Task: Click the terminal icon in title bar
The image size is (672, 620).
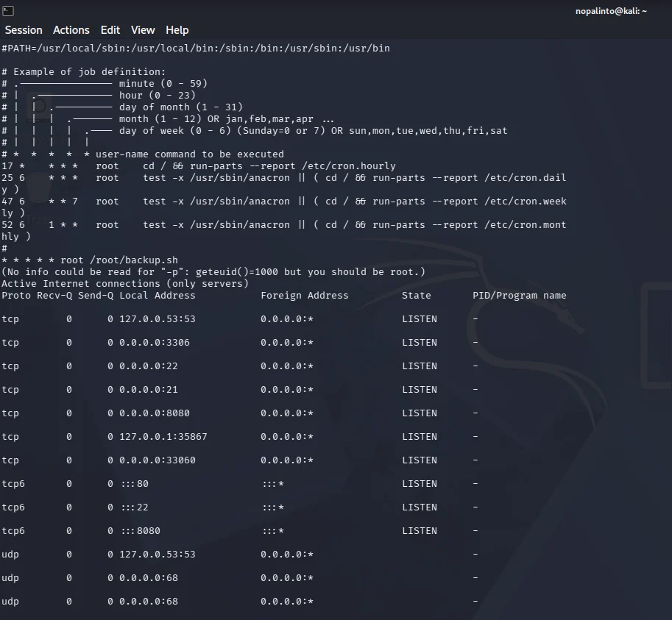Action: coord(8,11)
